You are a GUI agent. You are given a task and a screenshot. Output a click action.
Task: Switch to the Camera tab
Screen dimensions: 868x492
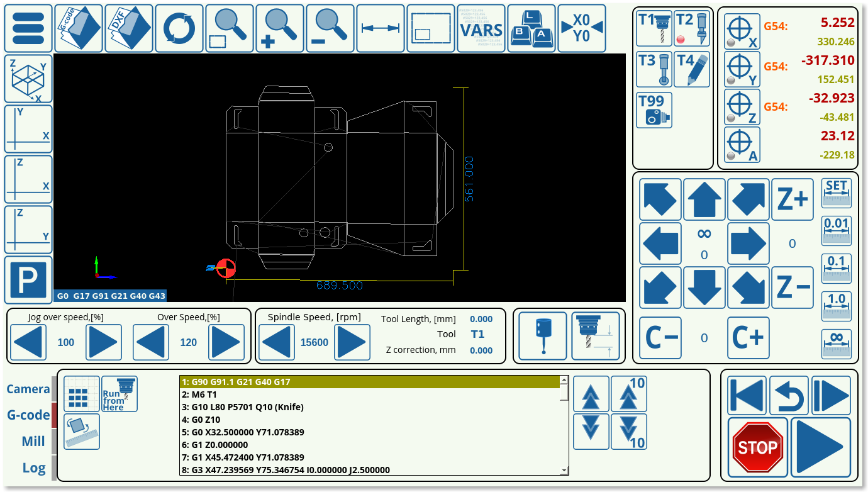[28, 389]
